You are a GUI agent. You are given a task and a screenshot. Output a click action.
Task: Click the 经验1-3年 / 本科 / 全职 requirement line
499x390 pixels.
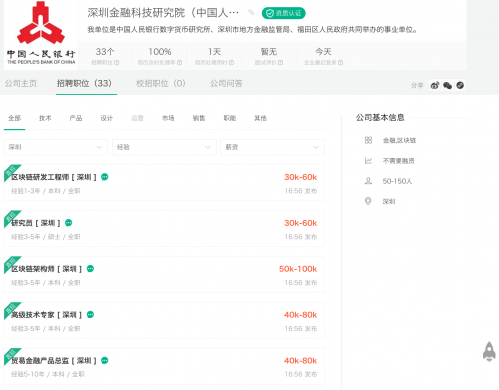tap(46, 191)
